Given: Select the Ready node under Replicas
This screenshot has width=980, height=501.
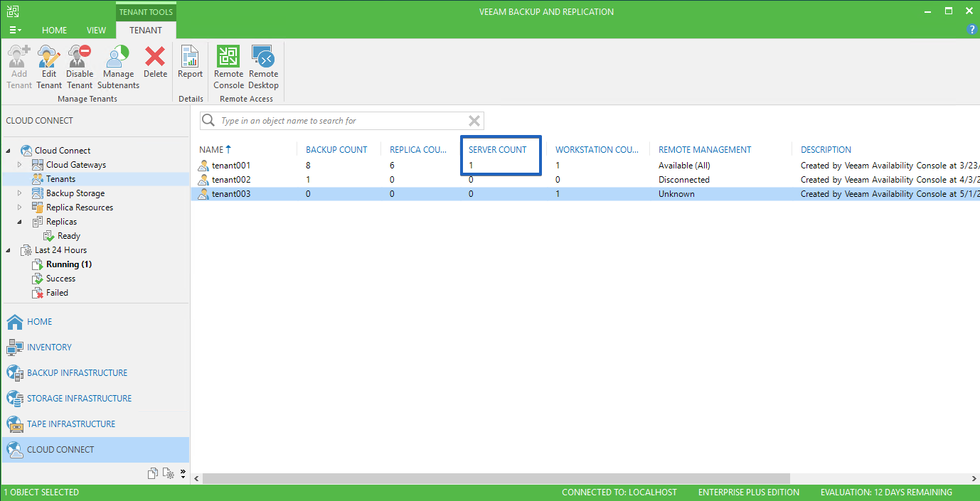Looking at the screenshot, I should (x=69, y=236).
